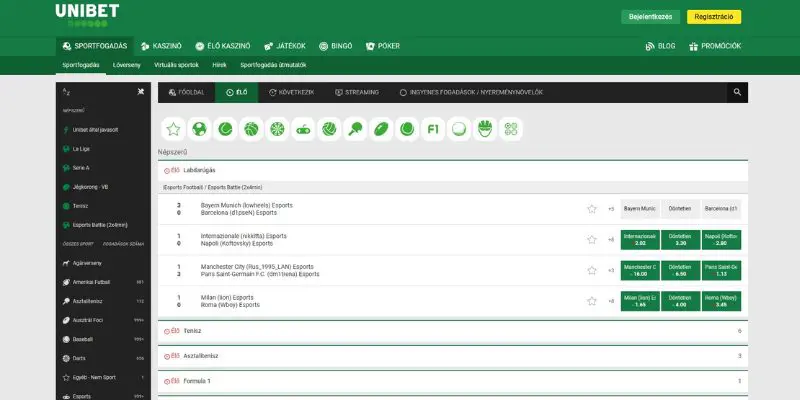Click the A-Z sort icon in sidebar
800x400 pixels.
[67, 92]
